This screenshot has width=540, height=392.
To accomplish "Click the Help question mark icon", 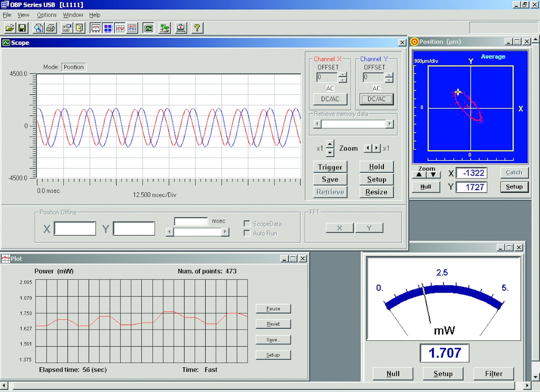I will [x=197, y=28].
